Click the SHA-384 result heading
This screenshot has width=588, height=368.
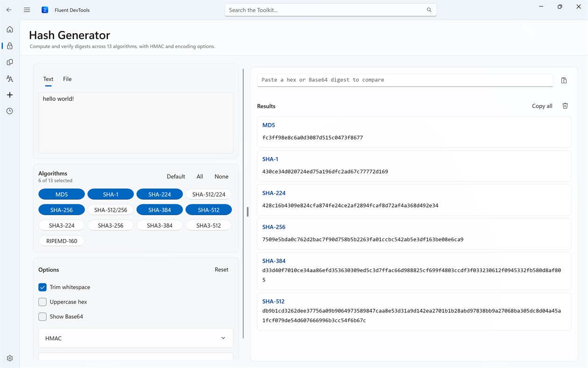click(274, 261)
